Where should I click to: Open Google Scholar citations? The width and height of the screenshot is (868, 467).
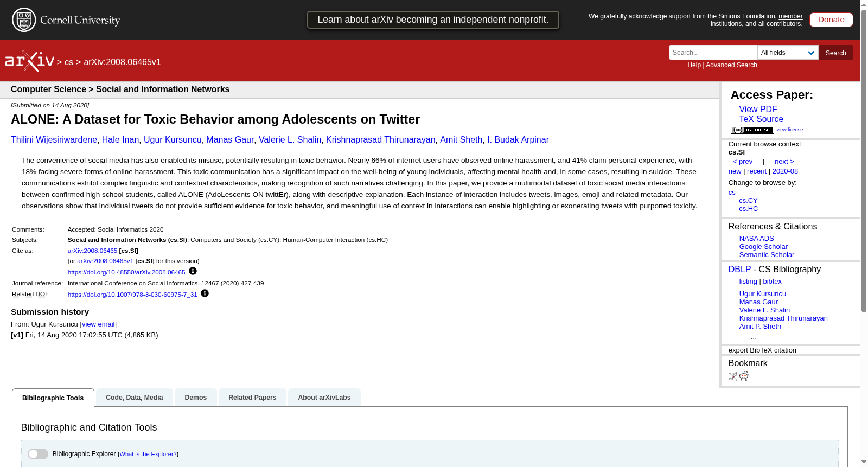coord(763,247)
